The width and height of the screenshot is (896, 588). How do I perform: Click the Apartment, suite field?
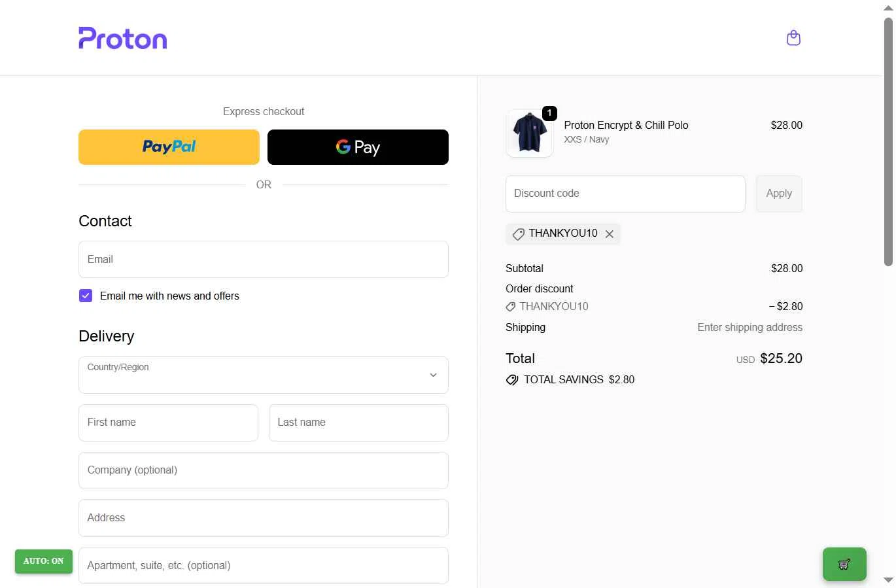point(264,566)
